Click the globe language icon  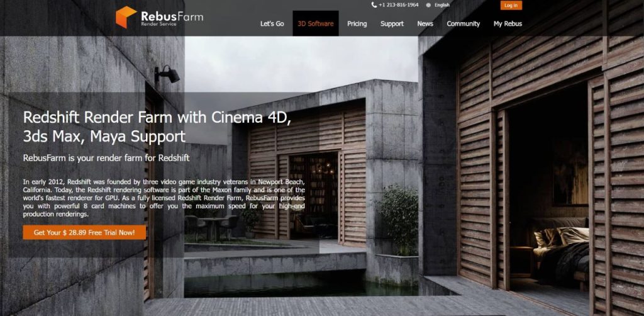(x=428, y=5)
